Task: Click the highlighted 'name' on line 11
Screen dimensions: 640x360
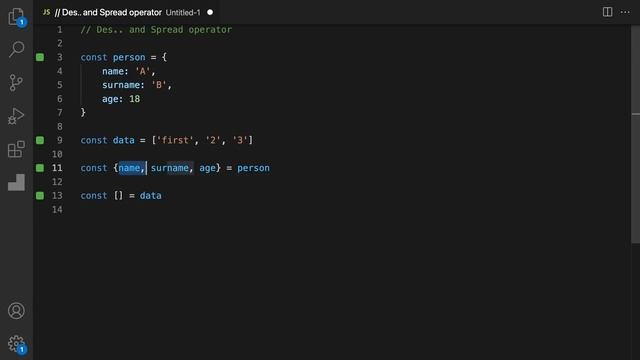Action: pyautogui.click(x=129, y=168)
